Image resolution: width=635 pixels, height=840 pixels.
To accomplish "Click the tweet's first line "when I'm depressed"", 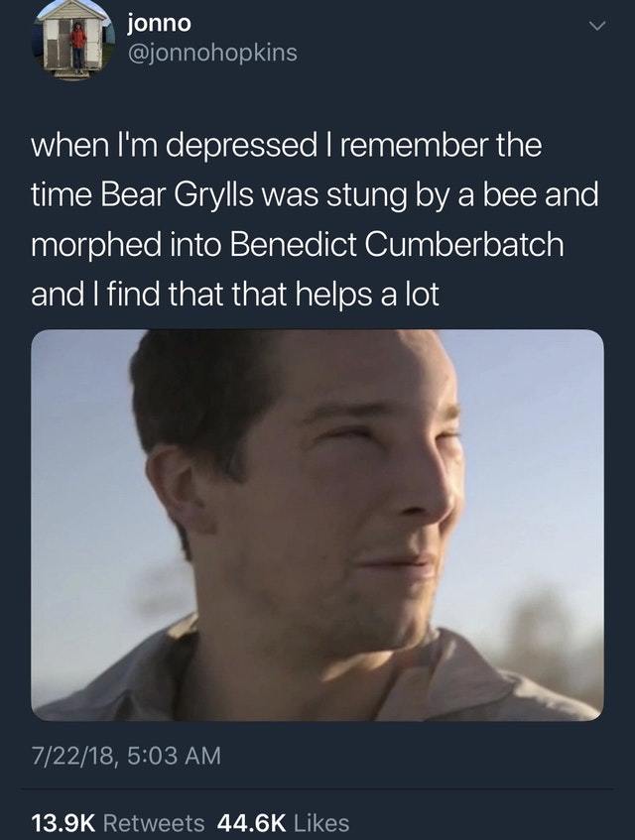I will [x=175, y=147].
